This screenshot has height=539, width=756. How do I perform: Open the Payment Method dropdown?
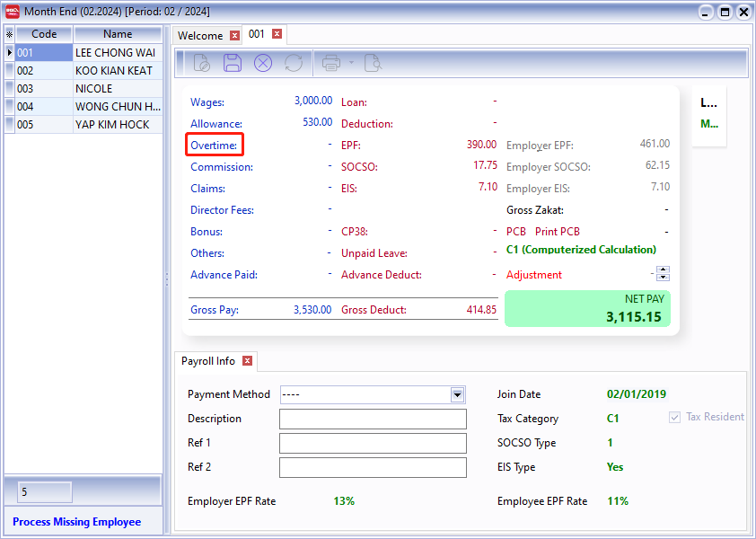point(458,394)
